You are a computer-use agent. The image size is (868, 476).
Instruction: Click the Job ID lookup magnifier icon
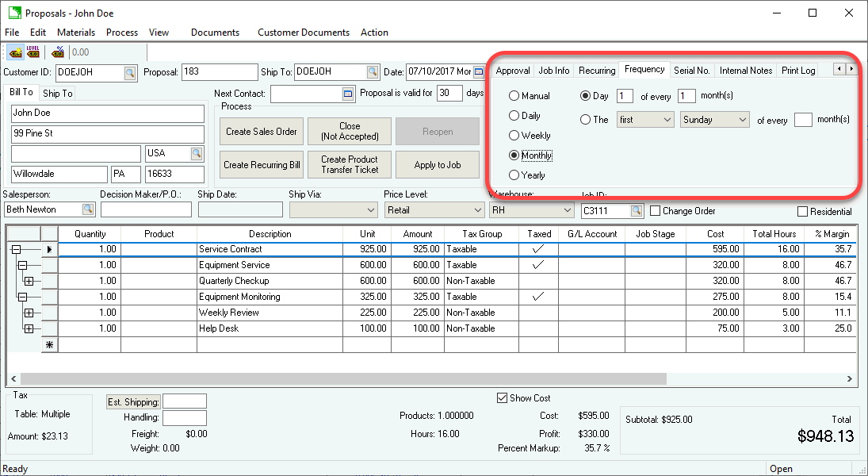click(637, 211)
